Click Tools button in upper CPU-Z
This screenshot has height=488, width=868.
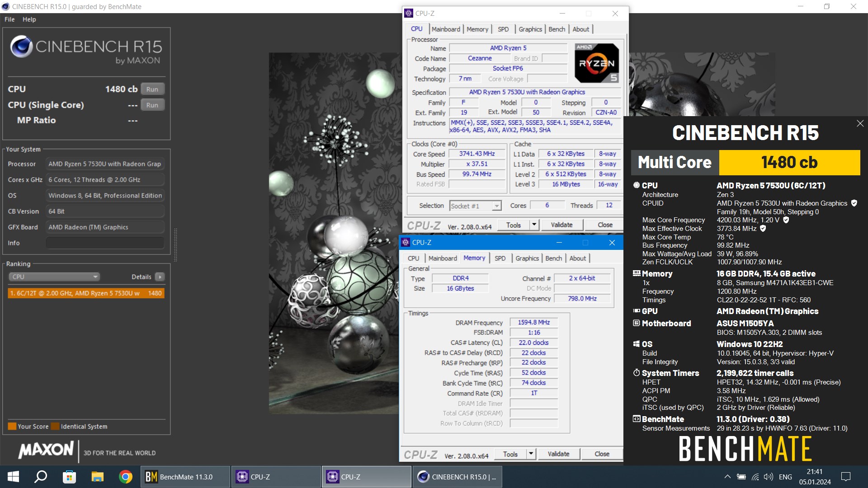(x=514, y=225)
